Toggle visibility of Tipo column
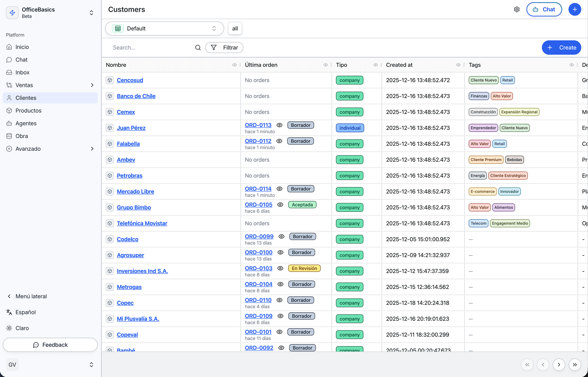 coord(375,65)
